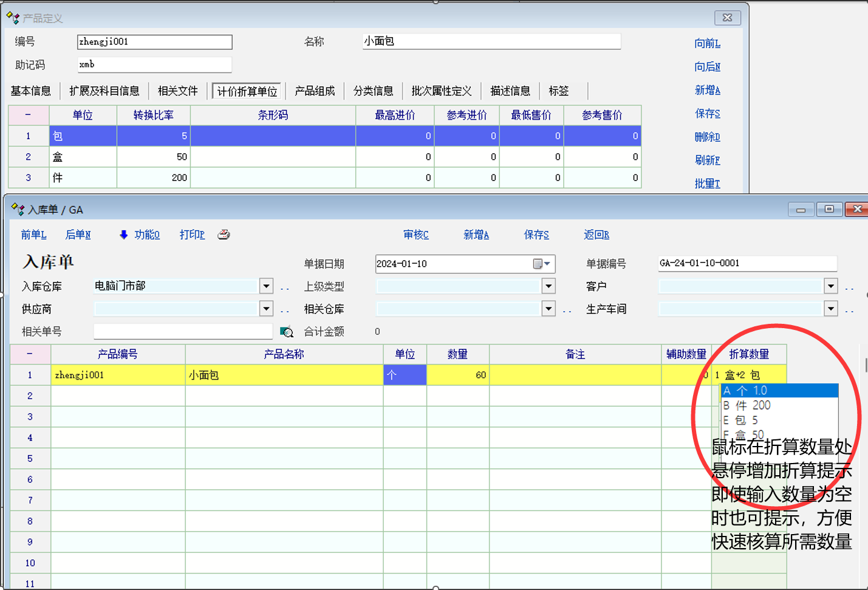This screenshot has height=590, width=868.
Task: Select the 盒 unit row in conversion table
Action: pos(82,157)
